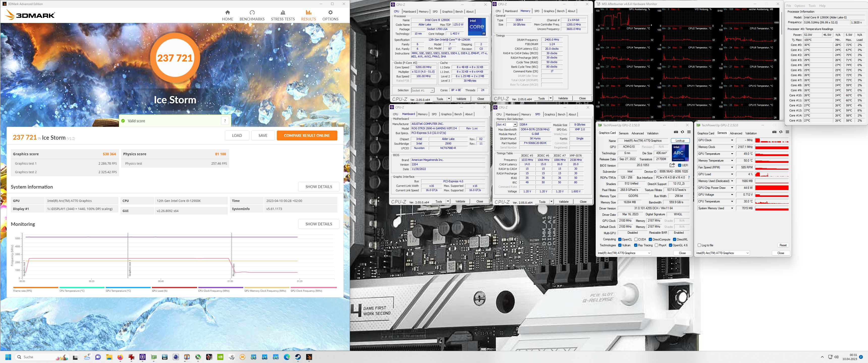Open Graphics tab in CPU-Z Memory window
Viewport: 868px width, 363px height.
(549, 11)
